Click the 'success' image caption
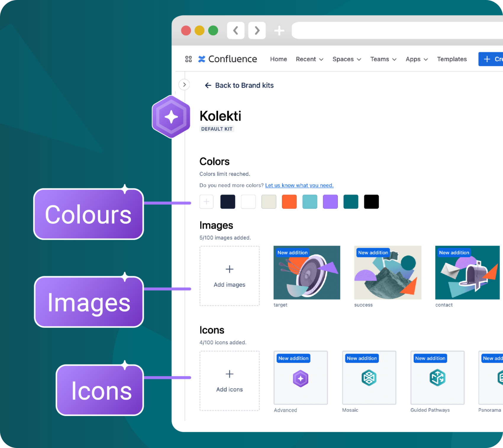Viewport: 503px width, 448px height. 363,305
